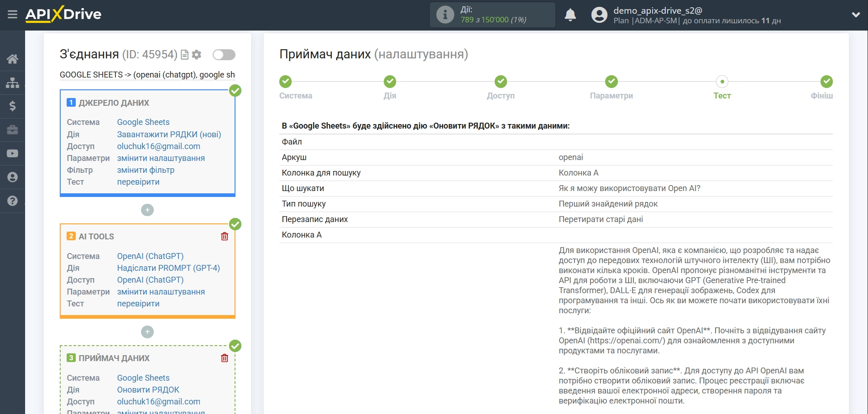Screen dimensions: 868x414
Task: Click ПРИЙМАЧ ДАНИХ block header
Action: [x=114, y=358]
